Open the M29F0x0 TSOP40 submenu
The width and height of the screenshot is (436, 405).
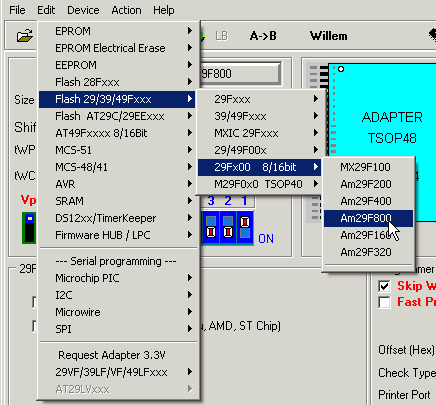[x=259, y=184]
